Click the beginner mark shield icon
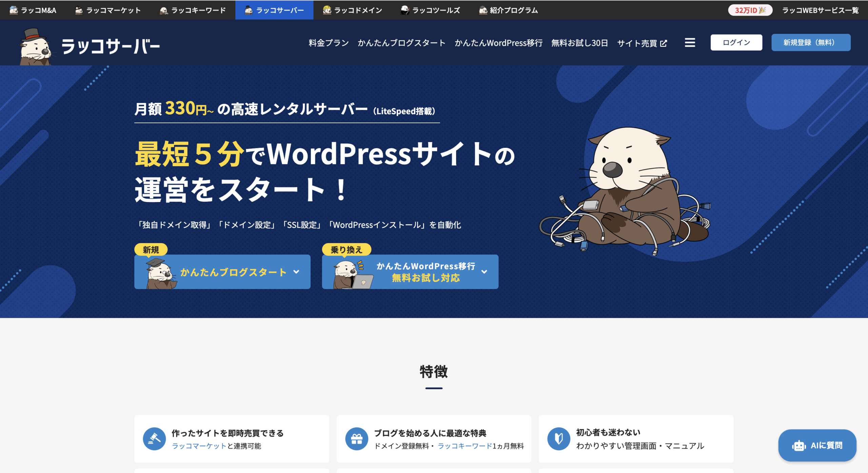This screenshot has height=473, width=868. pyautogui.click(x=558, y=439)
